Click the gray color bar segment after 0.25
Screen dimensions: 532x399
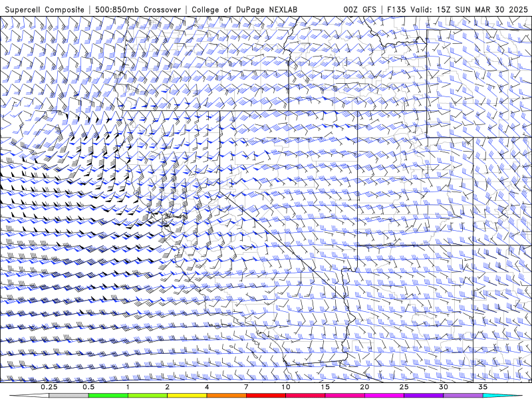tap(69, 396)
